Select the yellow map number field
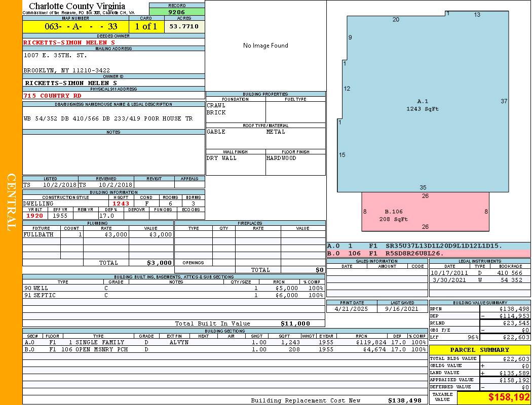Viewport: 532px width, 405px height. point(75,26)
